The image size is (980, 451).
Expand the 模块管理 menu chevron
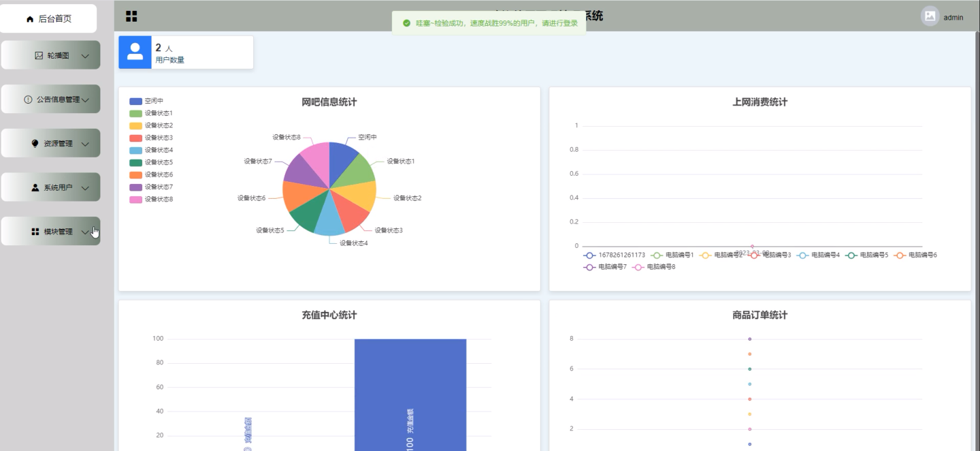(x=85, y=232)
